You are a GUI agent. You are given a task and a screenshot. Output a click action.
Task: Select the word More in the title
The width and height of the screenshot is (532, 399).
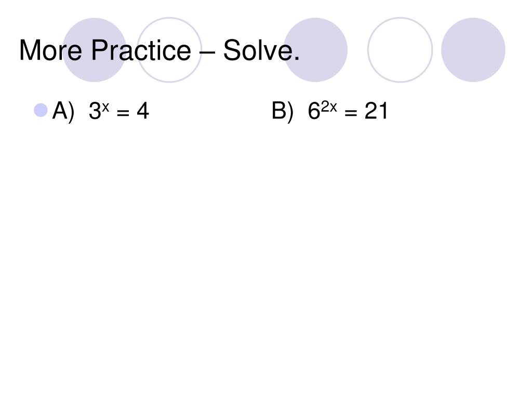pos(50,50)
